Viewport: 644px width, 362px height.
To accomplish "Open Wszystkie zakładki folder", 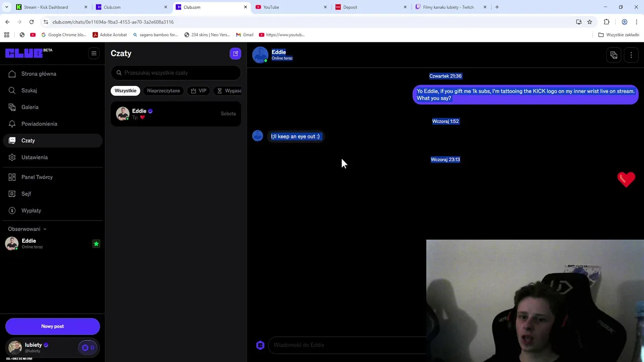I will tap(618, 35).
